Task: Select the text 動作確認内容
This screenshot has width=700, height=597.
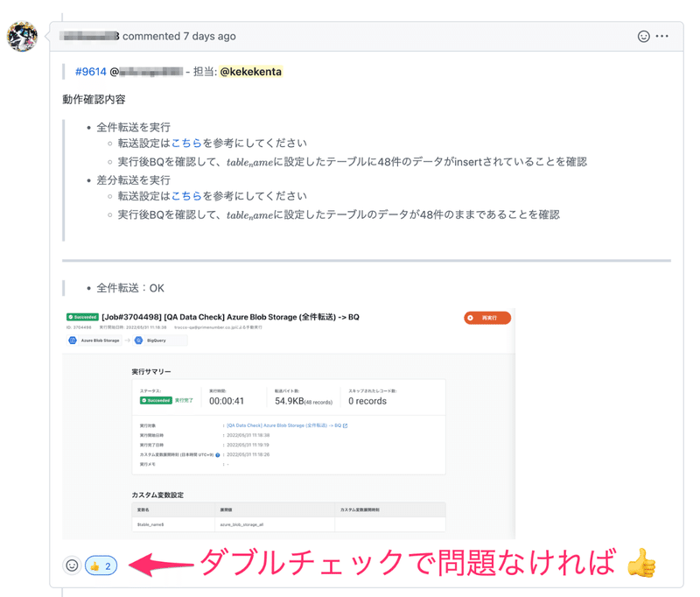Action: tap(94, 100)
